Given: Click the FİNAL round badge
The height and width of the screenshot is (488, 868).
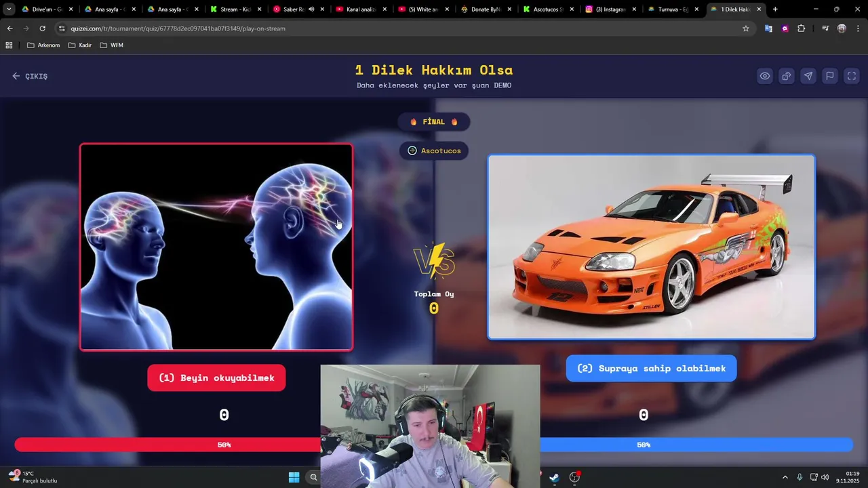Looking at the screenshot, I should [x=434, y=122].
